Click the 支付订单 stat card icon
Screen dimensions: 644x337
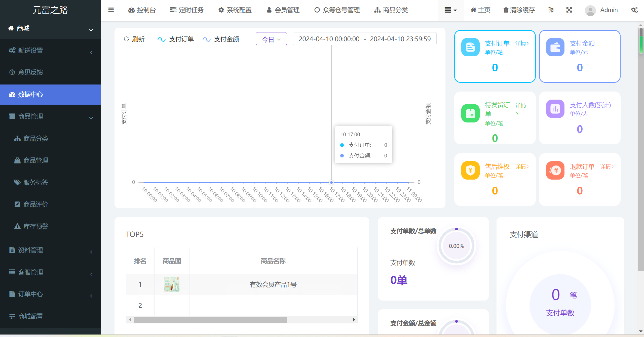pyautogui.click(x=470, y=47)
